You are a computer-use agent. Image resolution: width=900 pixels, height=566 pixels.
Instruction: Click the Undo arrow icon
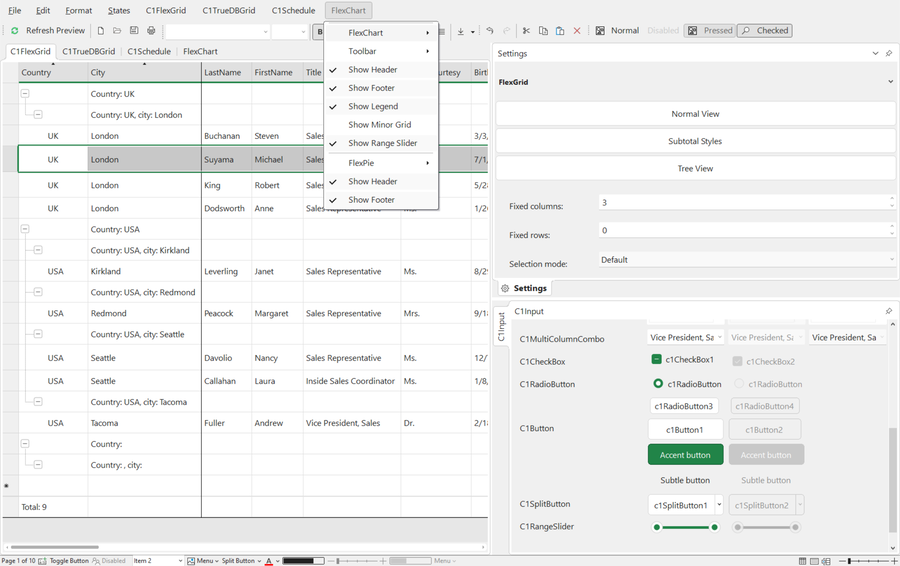[490, 30]
